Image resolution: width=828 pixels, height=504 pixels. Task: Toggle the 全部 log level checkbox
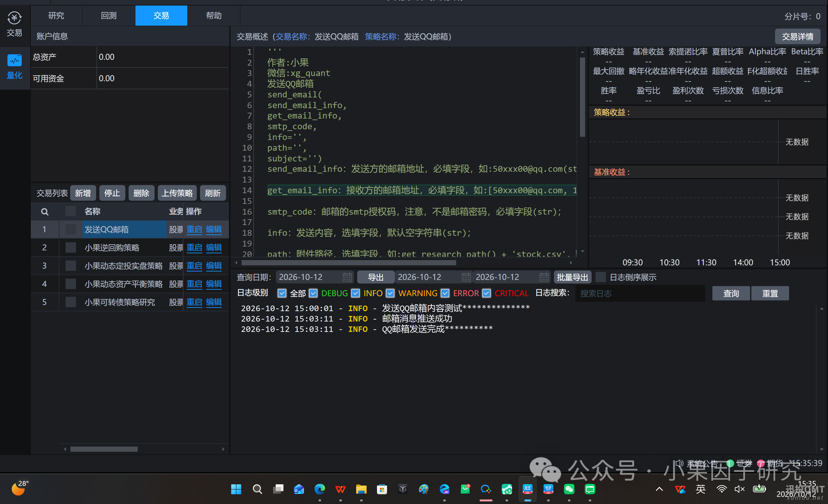click(x=282, y=293)
